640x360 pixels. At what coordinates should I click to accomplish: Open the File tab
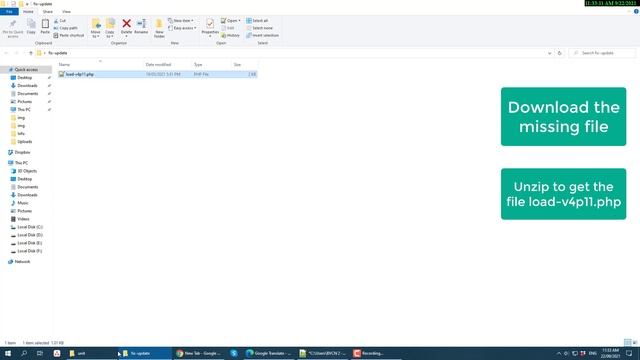pos(9,11)
